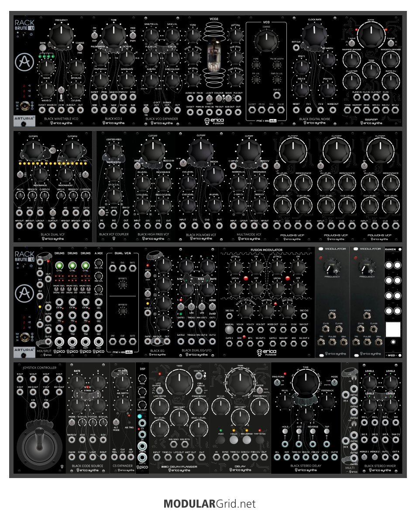The image size is (420, 513).
Task: Click the Arturia logo on the third-row RackBrute
Action: 24,293
